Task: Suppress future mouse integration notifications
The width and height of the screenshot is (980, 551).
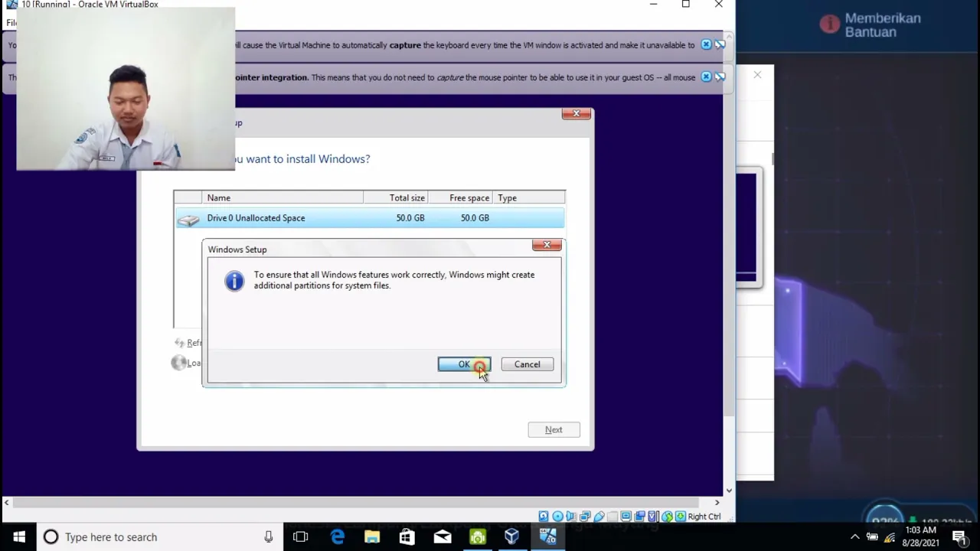Action: pos(720,77)
